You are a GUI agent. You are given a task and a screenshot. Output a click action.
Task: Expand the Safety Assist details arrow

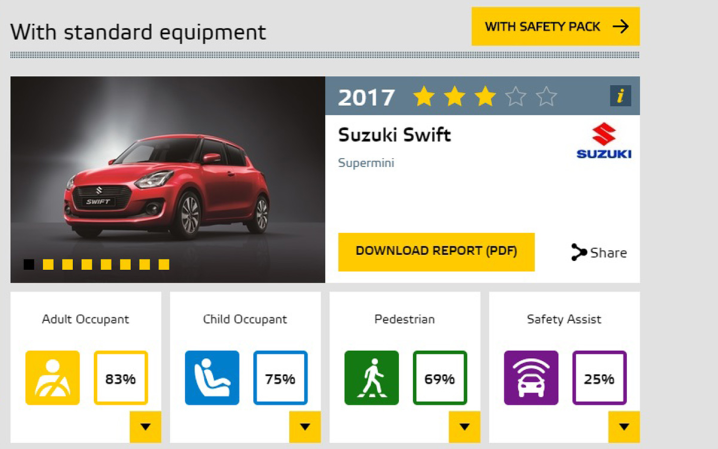coord(624,427)
